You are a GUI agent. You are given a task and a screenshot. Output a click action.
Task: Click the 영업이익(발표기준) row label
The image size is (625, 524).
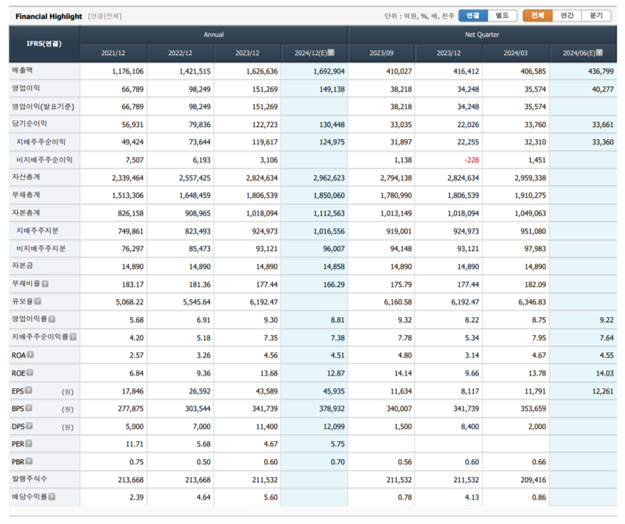point(43,106)
